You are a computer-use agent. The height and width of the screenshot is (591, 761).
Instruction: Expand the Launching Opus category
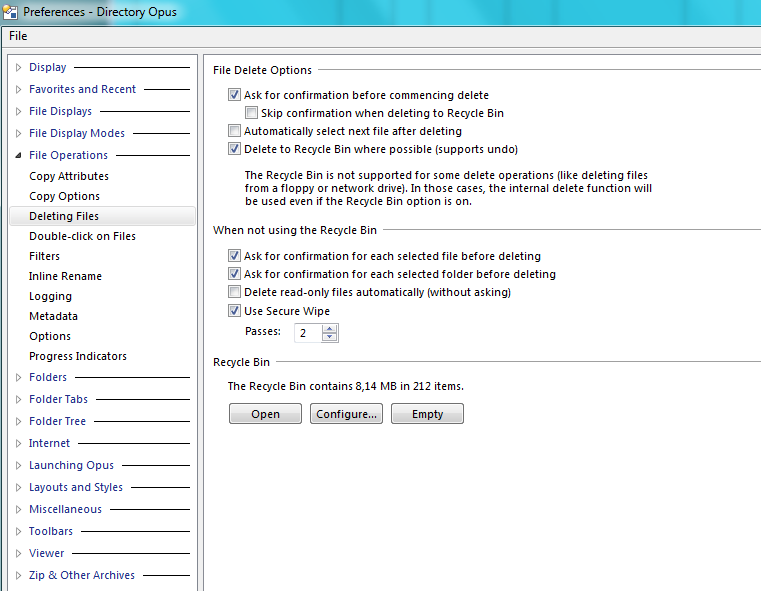pos(18,465)
